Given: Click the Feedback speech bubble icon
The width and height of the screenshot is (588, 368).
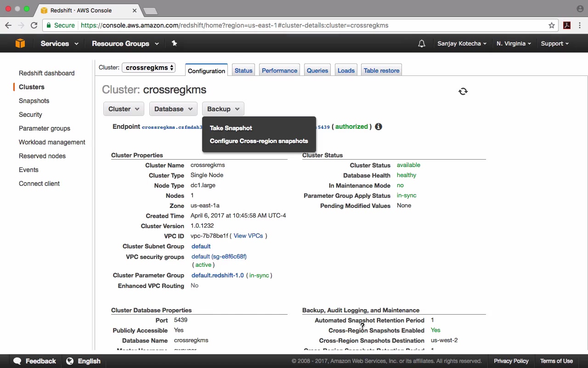Looking at the screenshot, I should point(17,361).
